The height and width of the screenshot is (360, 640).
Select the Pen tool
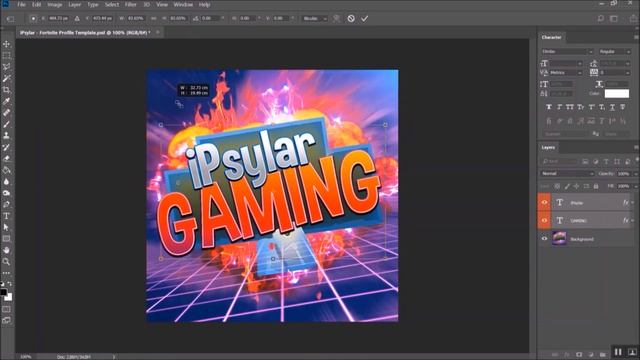[x=6, y=204]
